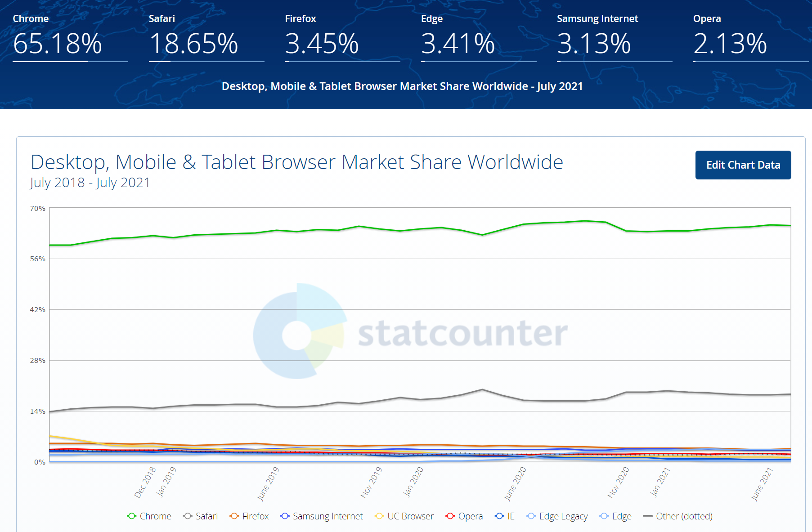Click the green Chrome line in the chart
This screenshot has height=532, width=812.
[421, 229]
